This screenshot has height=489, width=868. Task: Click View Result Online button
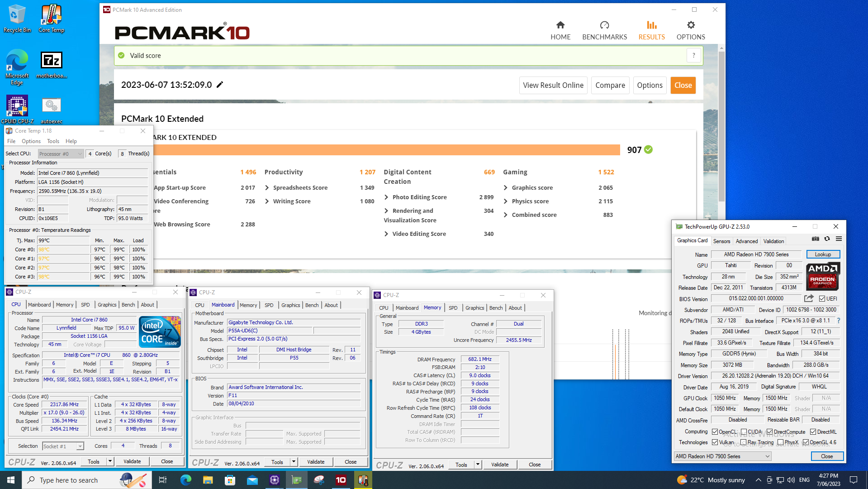click(x=553, y=85)
